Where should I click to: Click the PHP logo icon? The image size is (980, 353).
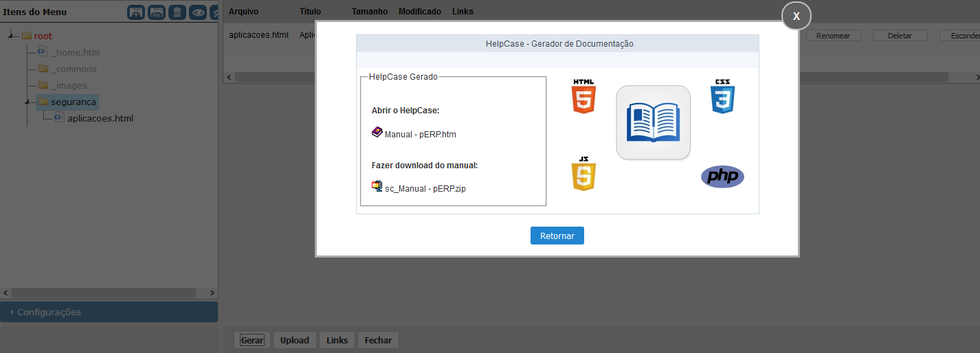click(x=722, y=176)
